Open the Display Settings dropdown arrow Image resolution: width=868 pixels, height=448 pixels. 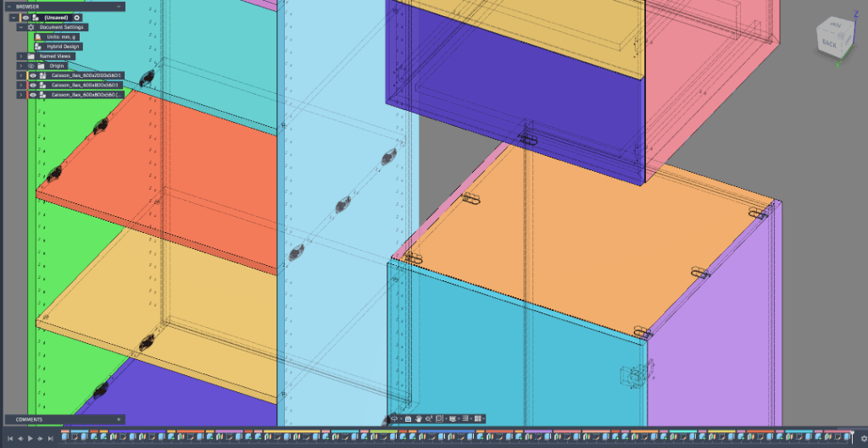(459, 418)
